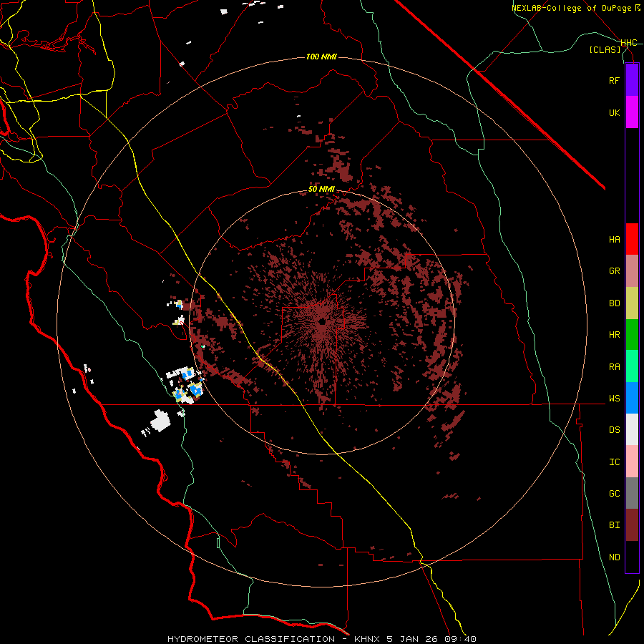The image size is (644, 644).
Task: Select the GR pink legend swatch
Action: (632, 271)
